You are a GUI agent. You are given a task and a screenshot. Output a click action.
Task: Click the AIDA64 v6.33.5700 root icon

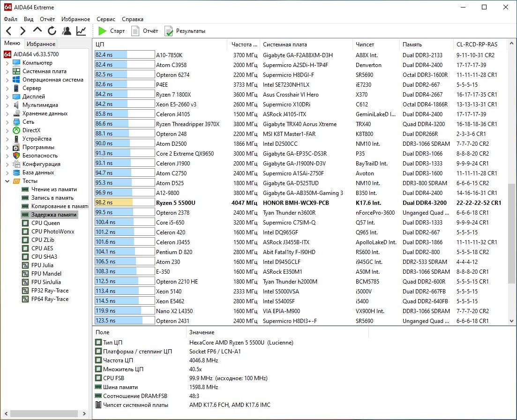7,54
